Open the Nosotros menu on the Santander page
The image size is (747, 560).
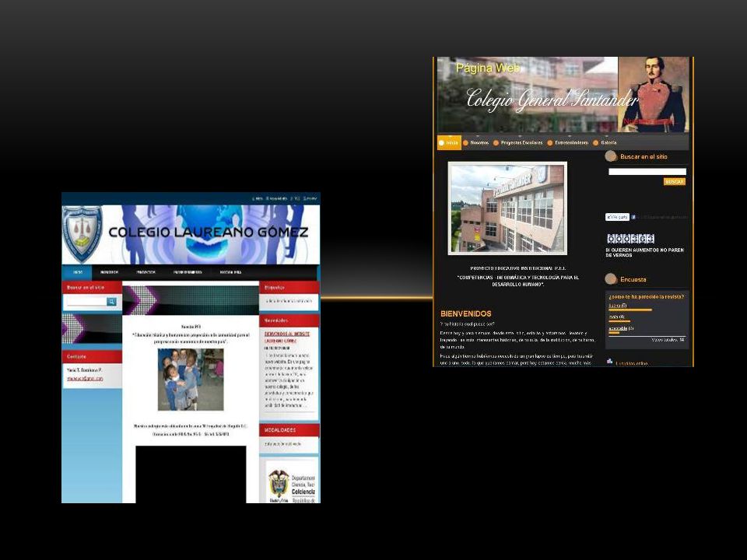pos(476,143)
